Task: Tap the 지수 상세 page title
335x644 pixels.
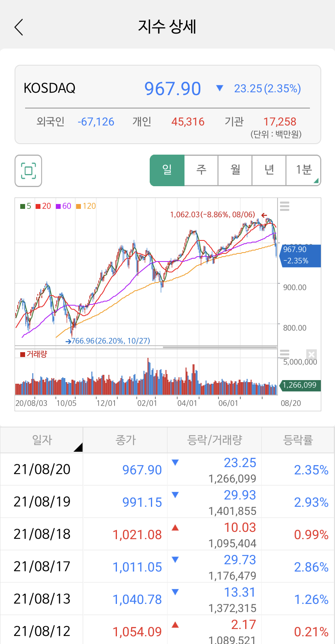Action: point(167,27)
